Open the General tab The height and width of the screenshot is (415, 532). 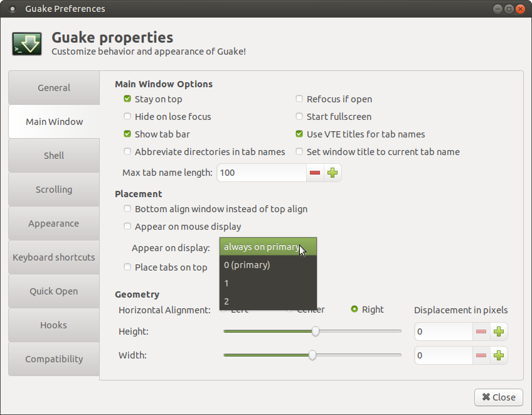point(54,88)
